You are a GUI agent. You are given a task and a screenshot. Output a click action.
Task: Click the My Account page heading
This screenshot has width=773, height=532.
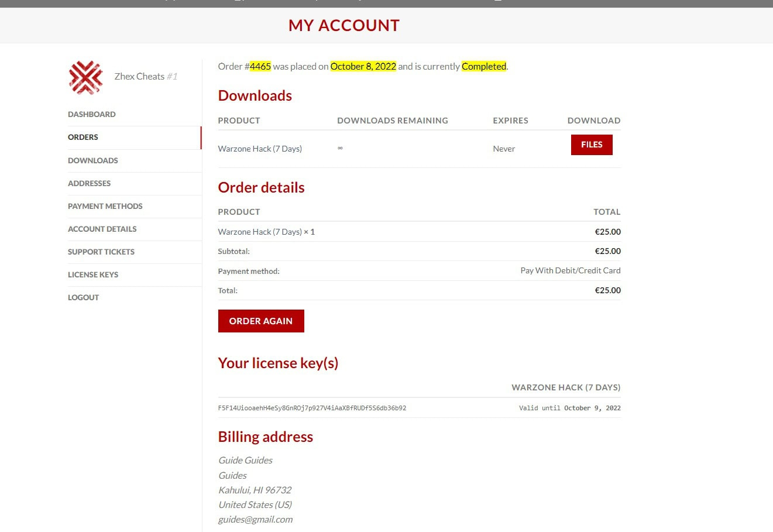coord(343,25)
